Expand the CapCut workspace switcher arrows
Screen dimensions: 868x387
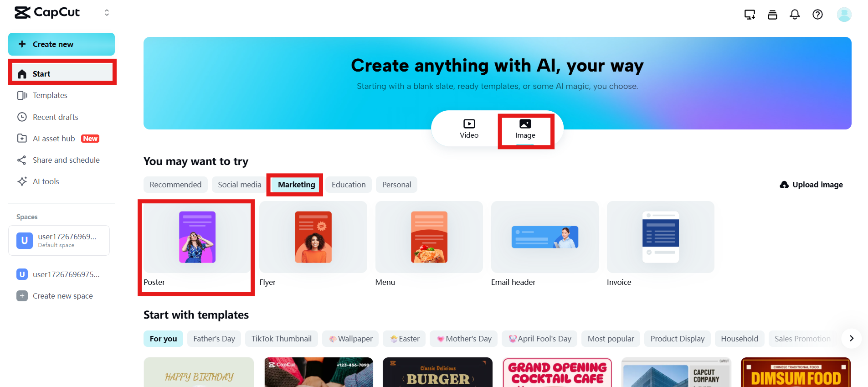pos(107,13)
